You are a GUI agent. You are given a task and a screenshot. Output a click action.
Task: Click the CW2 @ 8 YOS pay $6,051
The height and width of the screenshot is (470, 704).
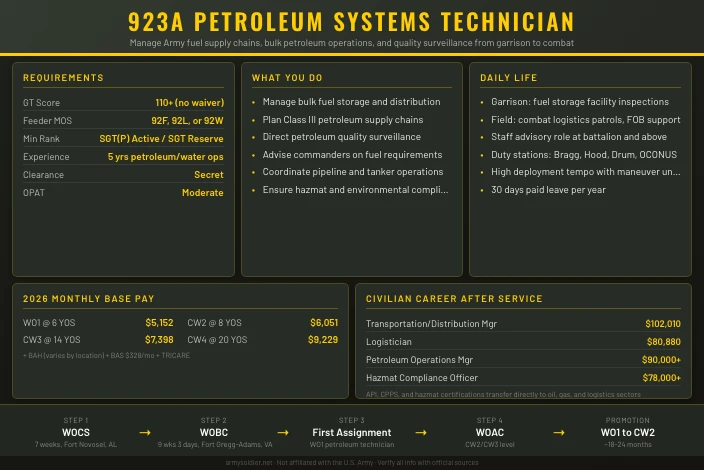coord(324,323)
